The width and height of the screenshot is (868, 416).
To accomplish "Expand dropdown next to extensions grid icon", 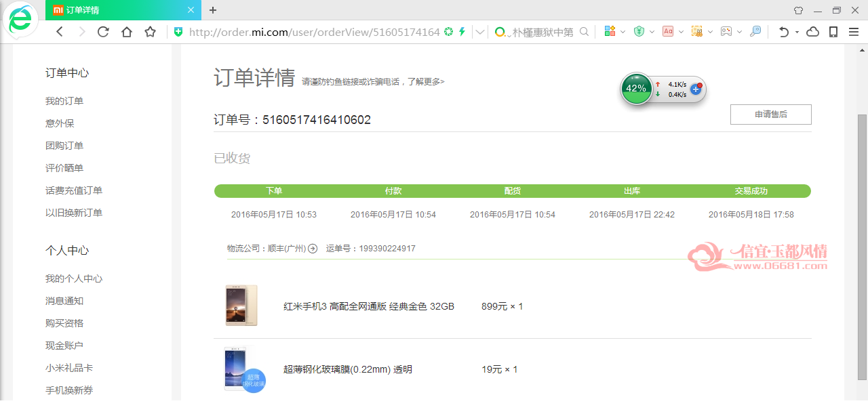I will (x=623, y=32).
